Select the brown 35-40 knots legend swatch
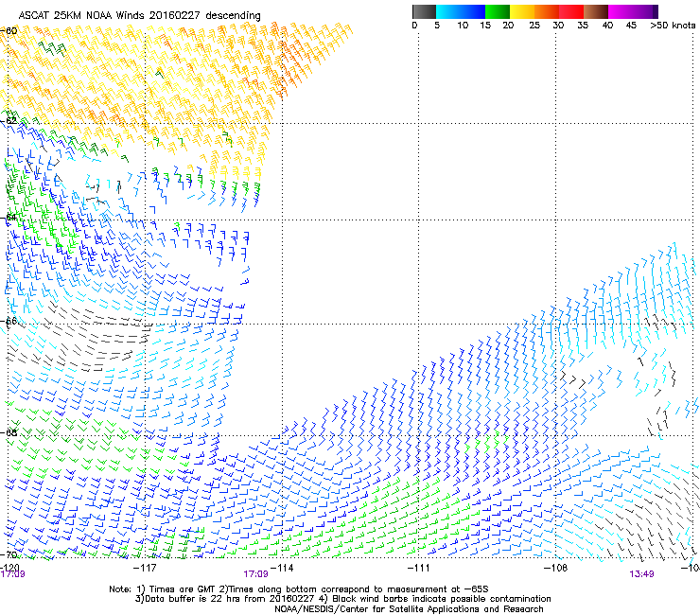 coord(596,11)
